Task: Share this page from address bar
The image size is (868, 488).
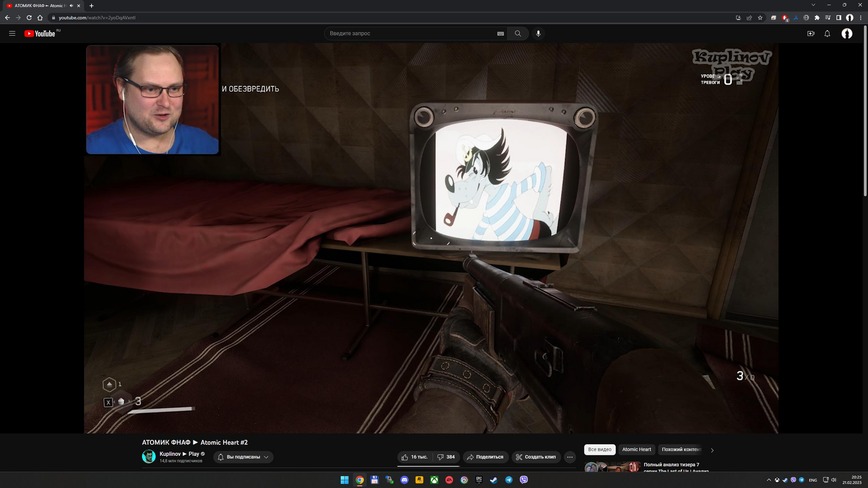Action: 749,18
